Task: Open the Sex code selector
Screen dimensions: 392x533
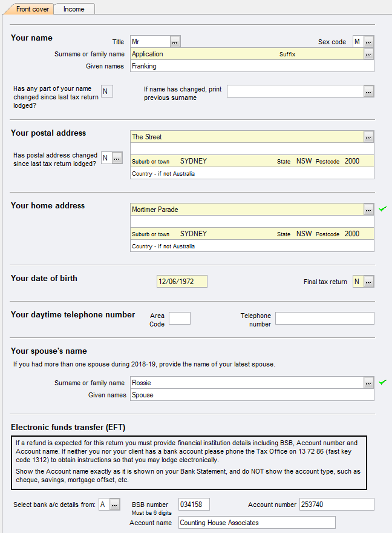Action: coord(368,41)
